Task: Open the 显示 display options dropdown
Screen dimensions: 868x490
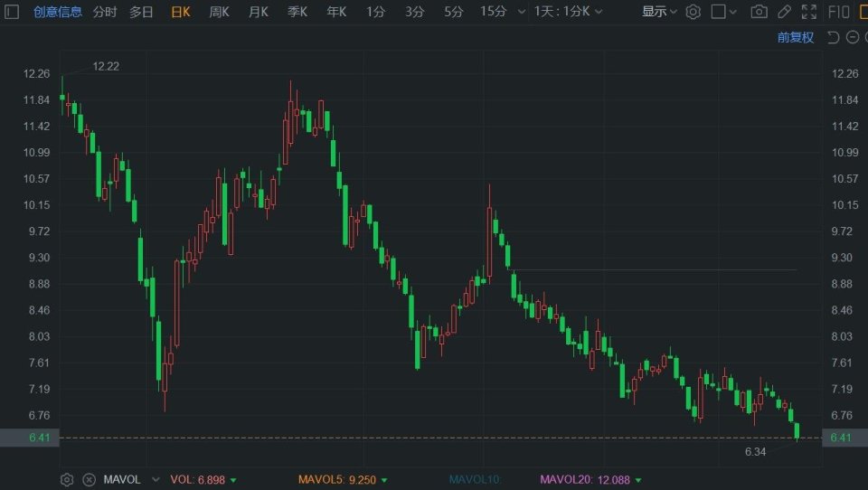Action: (659, 12)
